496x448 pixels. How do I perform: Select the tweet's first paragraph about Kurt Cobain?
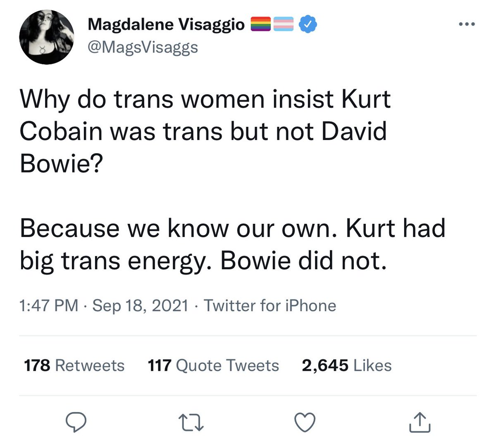pos(205,132)
